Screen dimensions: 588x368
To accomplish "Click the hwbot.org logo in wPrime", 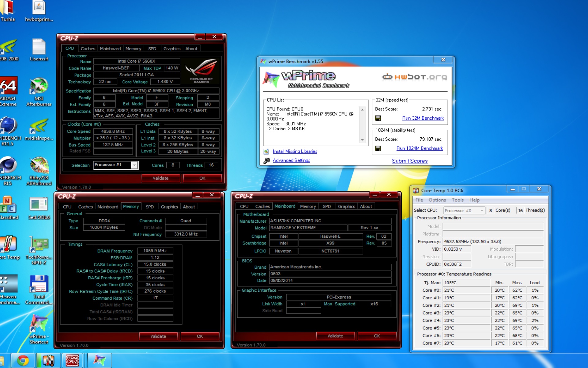I will coord(415,77).
